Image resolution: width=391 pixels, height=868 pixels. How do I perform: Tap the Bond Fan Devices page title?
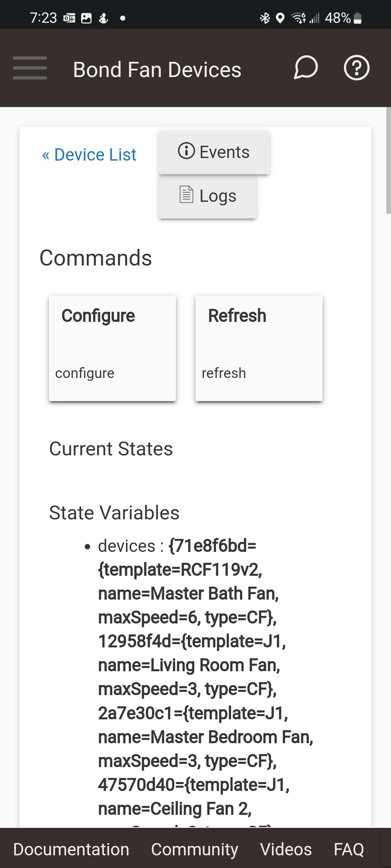coord(157,69)
